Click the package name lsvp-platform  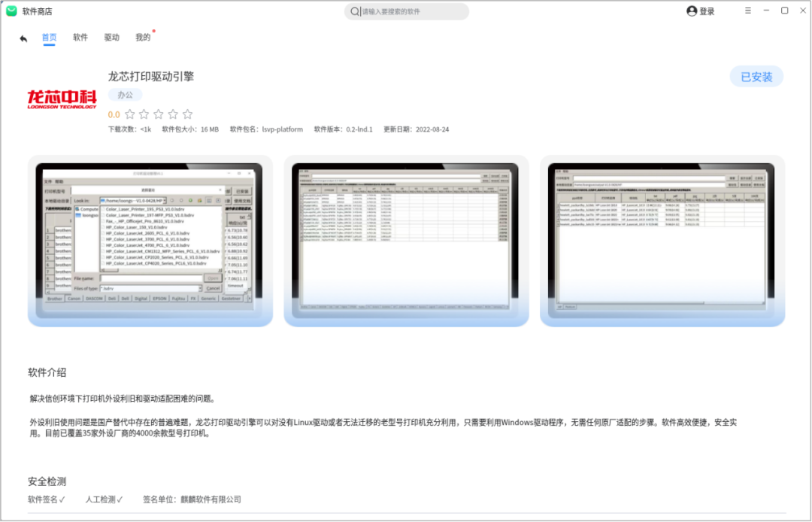282,129
